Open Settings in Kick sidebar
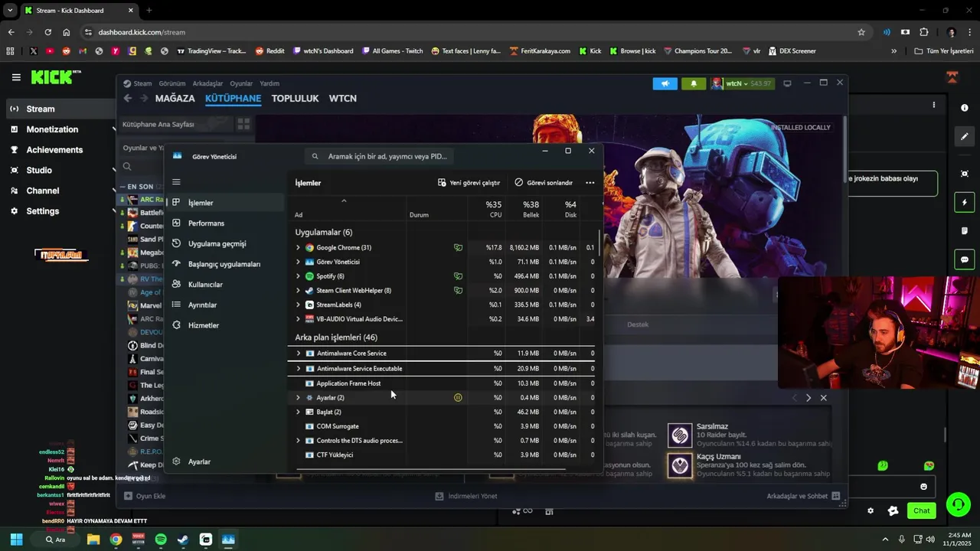 point(42,211)
